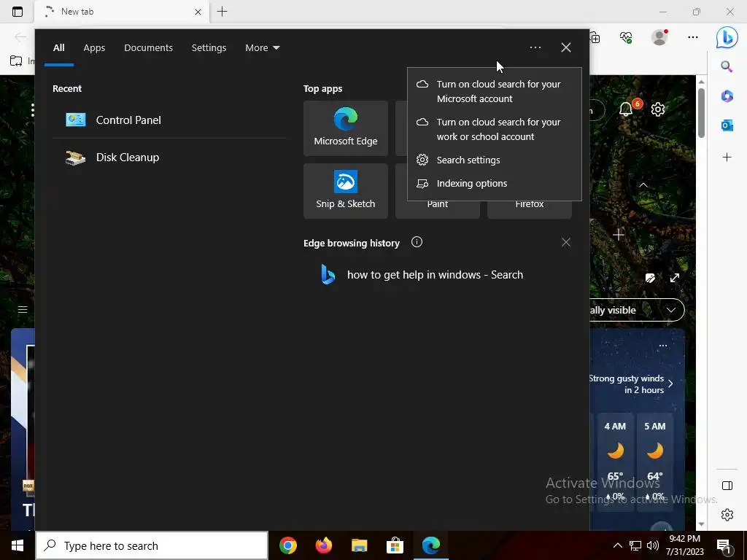Toggle the Edge sidebar visibility icon
Screen dimensions: 747x560
tap(727, 485)
